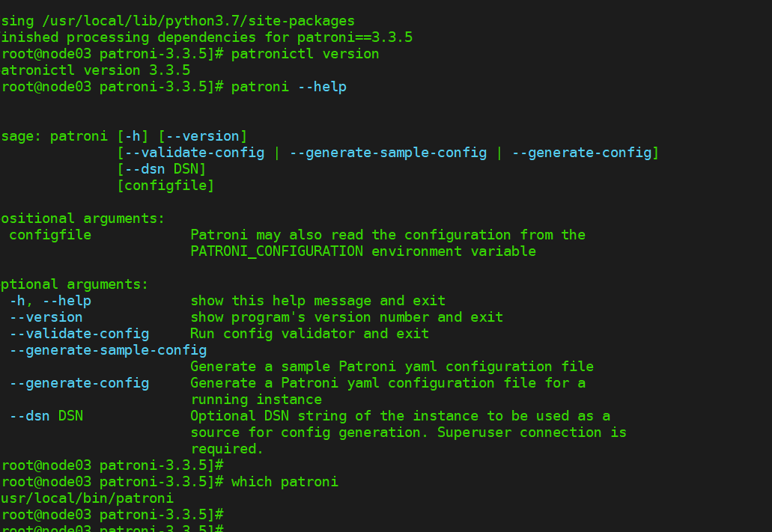Click the "patronictl version" command text
Image resolution: width=772 pixels, height=532 pixels.
tap(305, 54)
